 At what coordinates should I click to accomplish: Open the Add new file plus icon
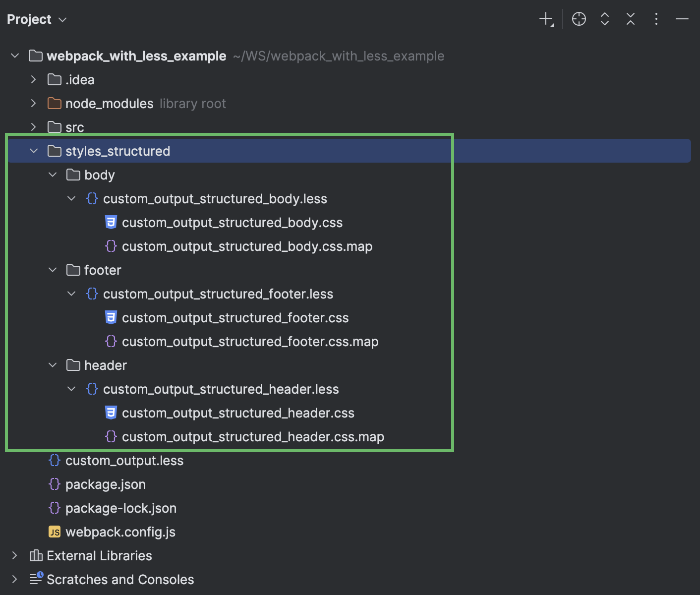[x=545, y=19]
